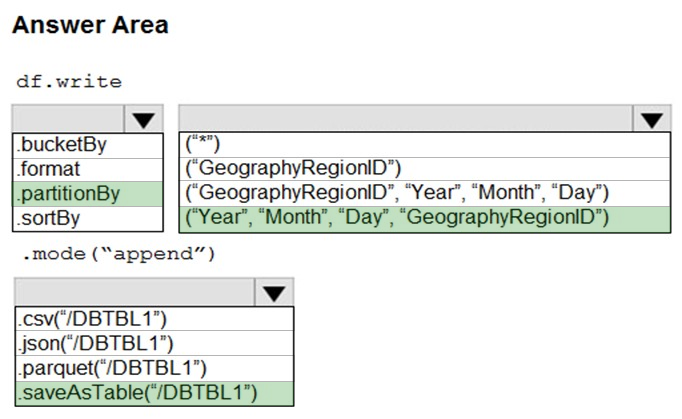Viewport: 682px width, 419px height.
Task: Select the .csv("/DBTBL1") option
Action: pos(154,319)
